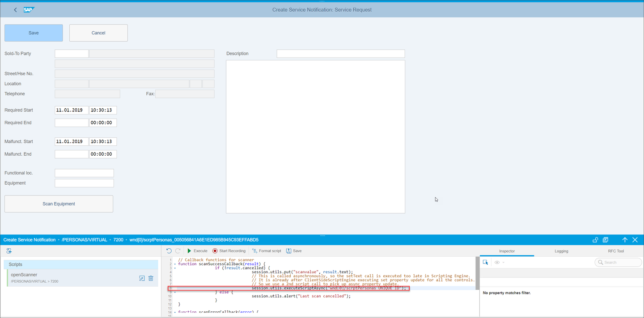Undo the last script edit
Screen dimensions: 644x318
coord(169,251)
